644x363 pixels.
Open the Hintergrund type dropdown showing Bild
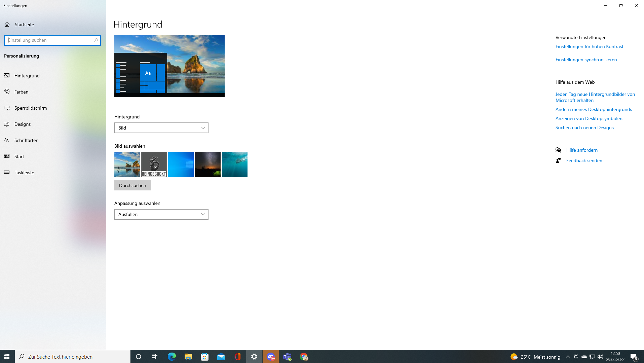point(161,128)
